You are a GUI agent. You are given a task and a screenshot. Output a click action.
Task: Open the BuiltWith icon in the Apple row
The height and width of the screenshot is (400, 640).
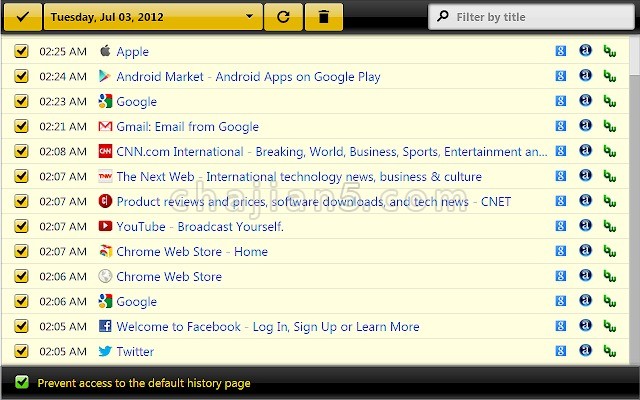(x=610, y=51)
